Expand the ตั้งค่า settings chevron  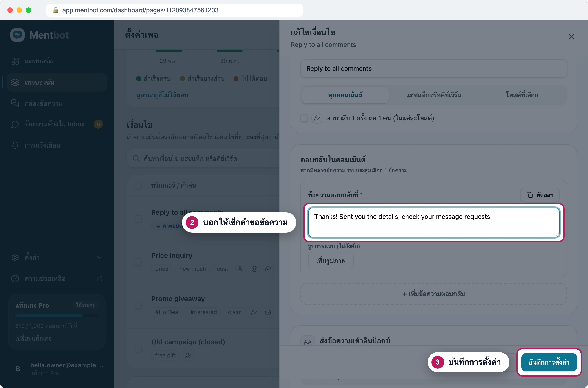99,257
